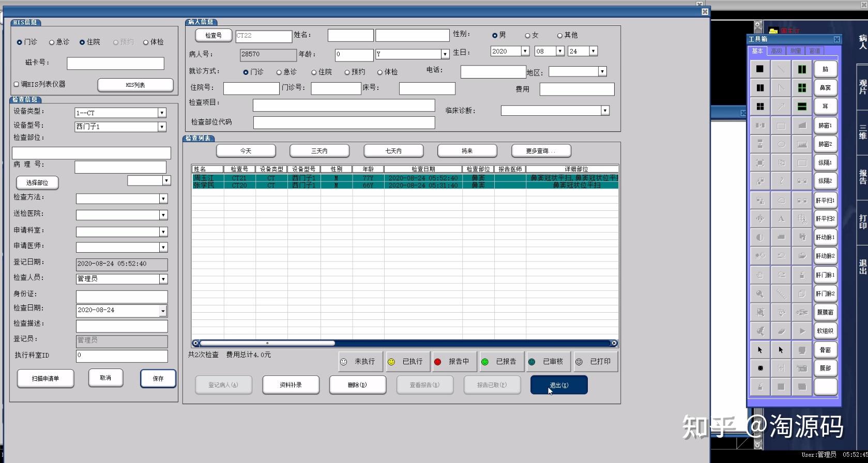Select the single-pane layout icon in toolbox
Viewport: 868px width, 463px height.
coord(760,69)
